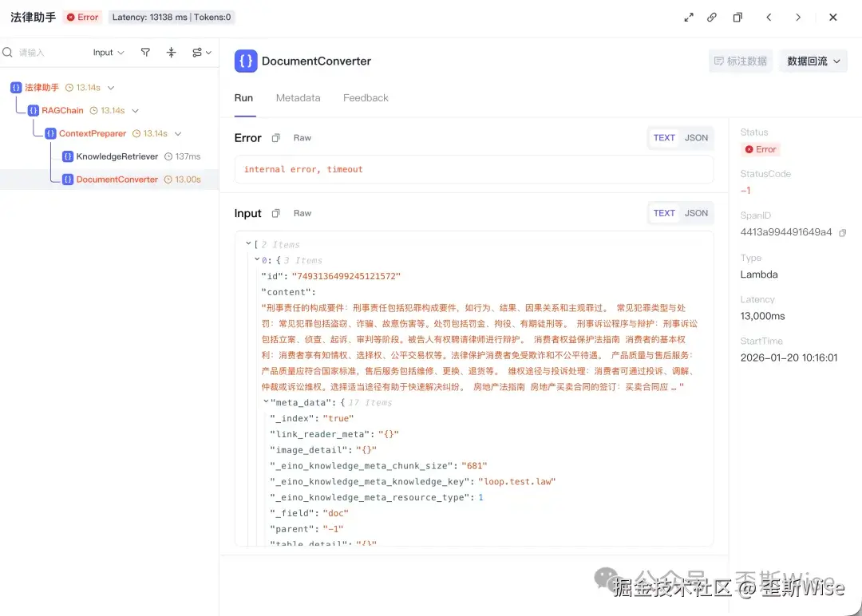Select JSON view for Input section

[696, 213]
